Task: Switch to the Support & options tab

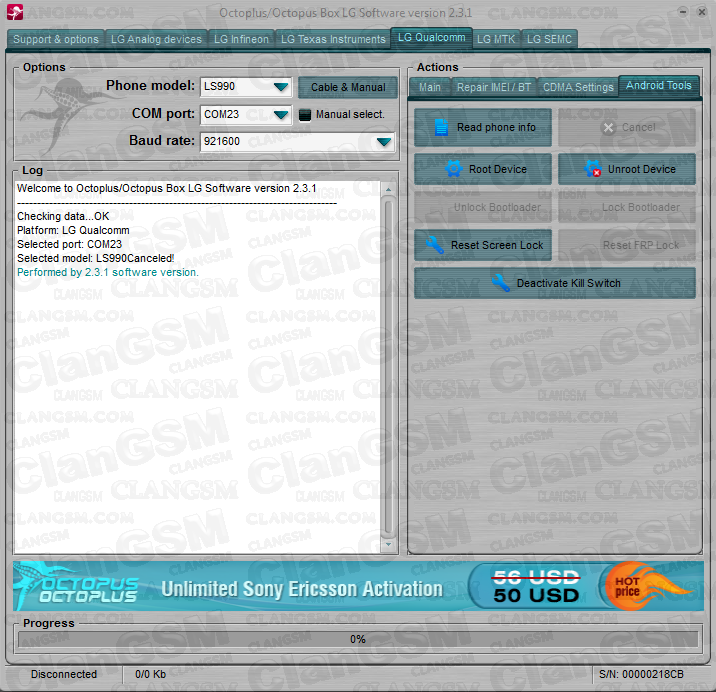Action: click(x=56, y=39)
